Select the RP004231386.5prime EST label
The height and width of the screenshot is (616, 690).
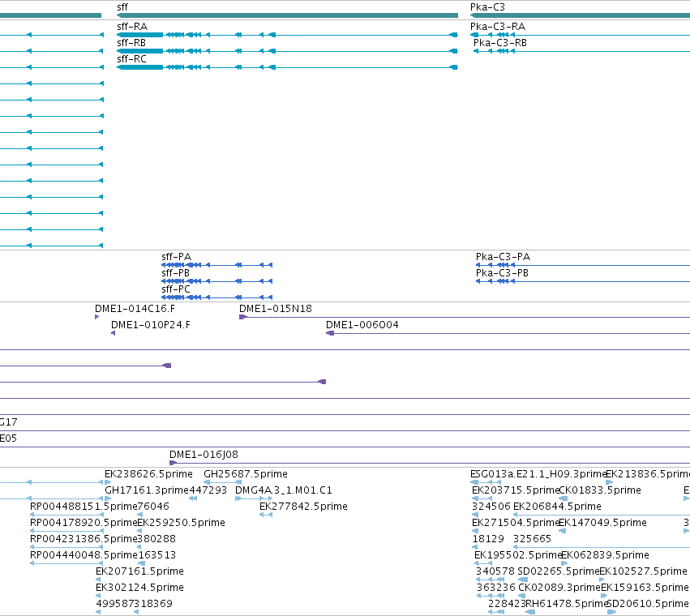[x=84, y=539]
